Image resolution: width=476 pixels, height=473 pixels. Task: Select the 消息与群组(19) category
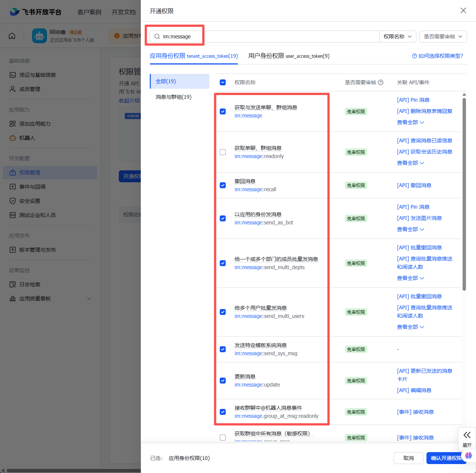174,97
